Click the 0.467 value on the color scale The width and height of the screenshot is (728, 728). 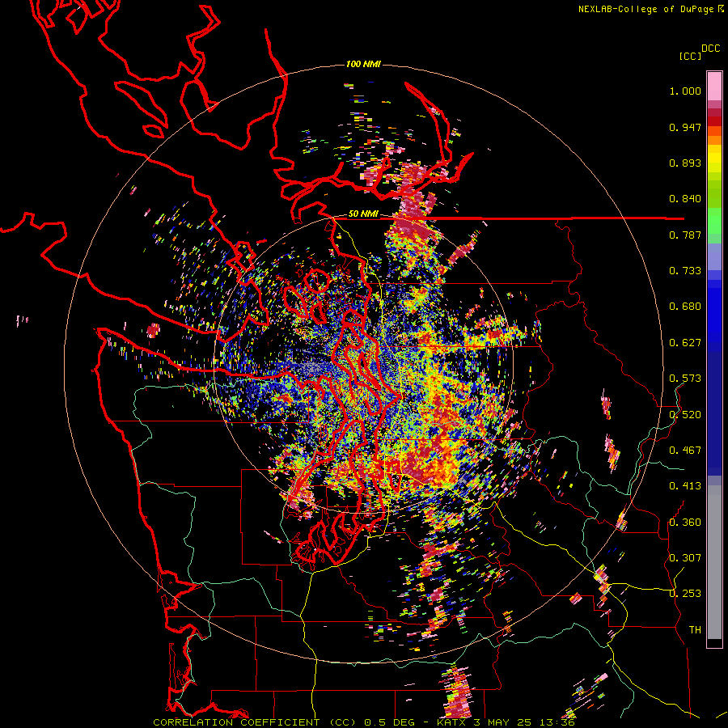[685, 451]
